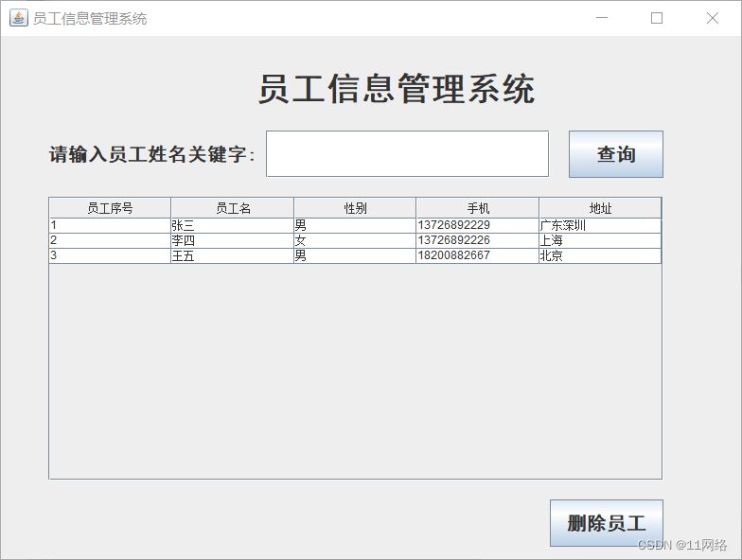This screenshot has width=742, height=560.
Task: Click the employee name keyword input field
Action: pyautogui.click(x=407, y=153)
